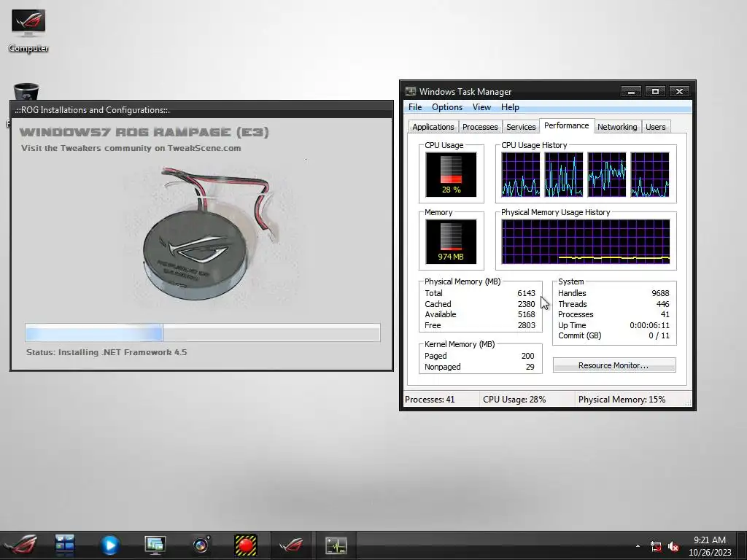Click the Handles value 9688
The width and height of the screenshot is (747, 560).
(x=660, y=293)
